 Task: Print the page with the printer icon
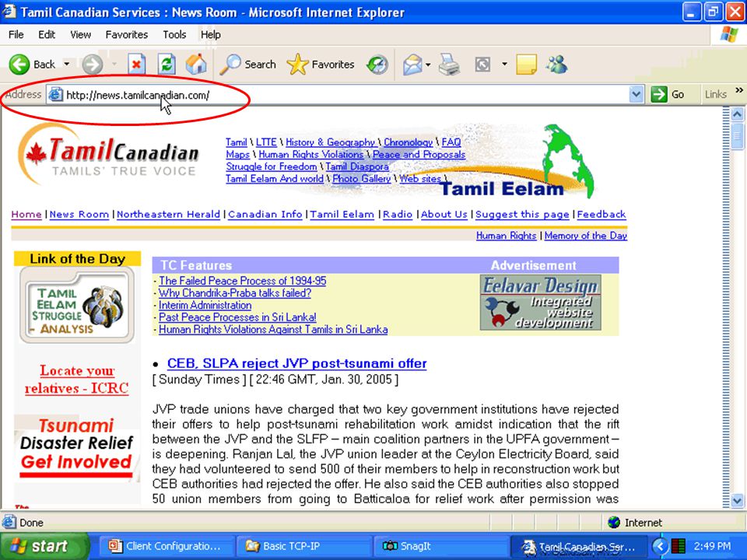449,65
